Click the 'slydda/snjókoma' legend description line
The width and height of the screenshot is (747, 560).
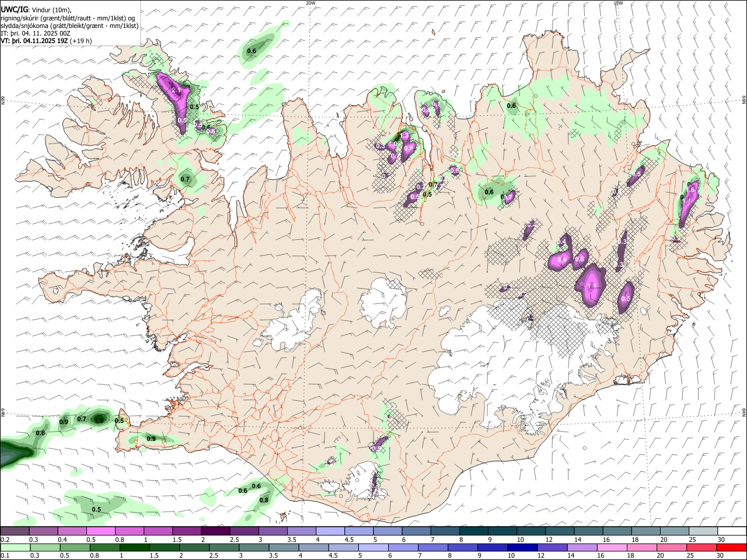coord(69,26)
